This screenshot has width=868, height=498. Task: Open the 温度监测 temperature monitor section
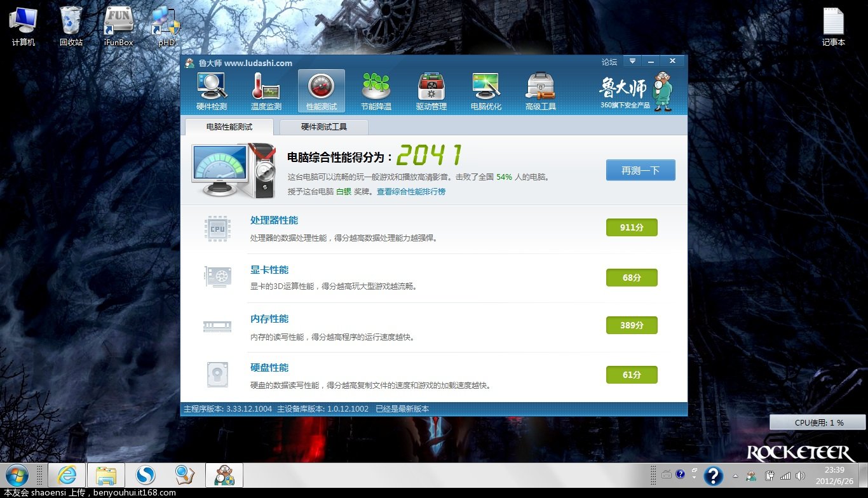point(266,91)
